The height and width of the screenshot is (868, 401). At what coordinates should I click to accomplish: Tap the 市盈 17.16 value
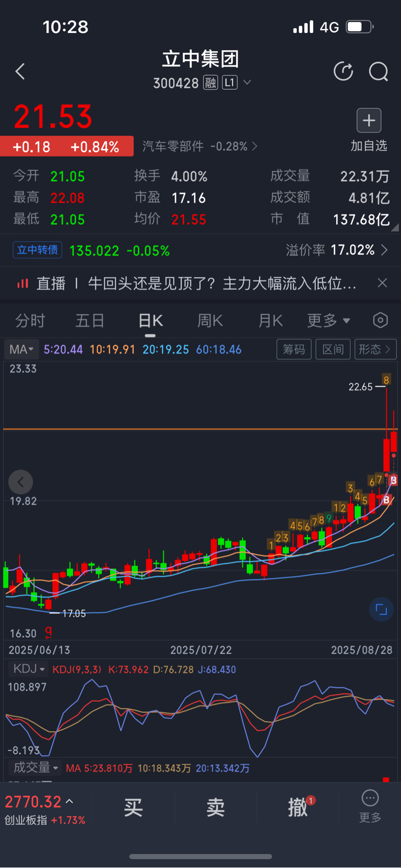(x=188, y=198)
